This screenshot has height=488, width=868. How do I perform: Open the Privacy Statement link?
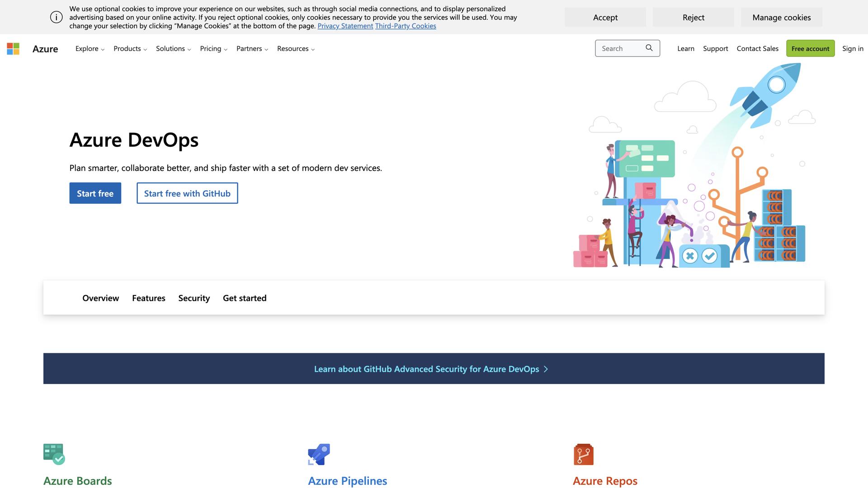tap(345, 26)
